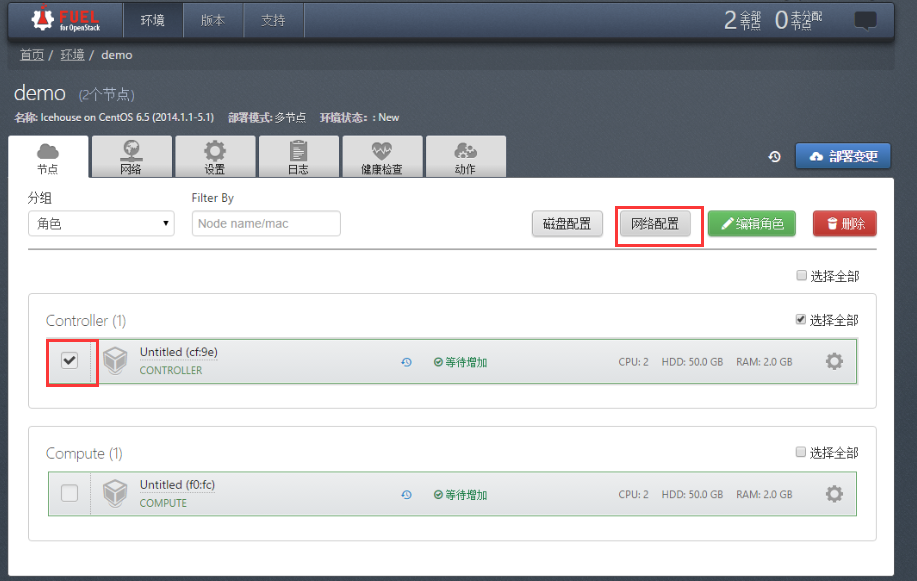
Task: Click the undo icon on controller row
Action: (406, 362)
